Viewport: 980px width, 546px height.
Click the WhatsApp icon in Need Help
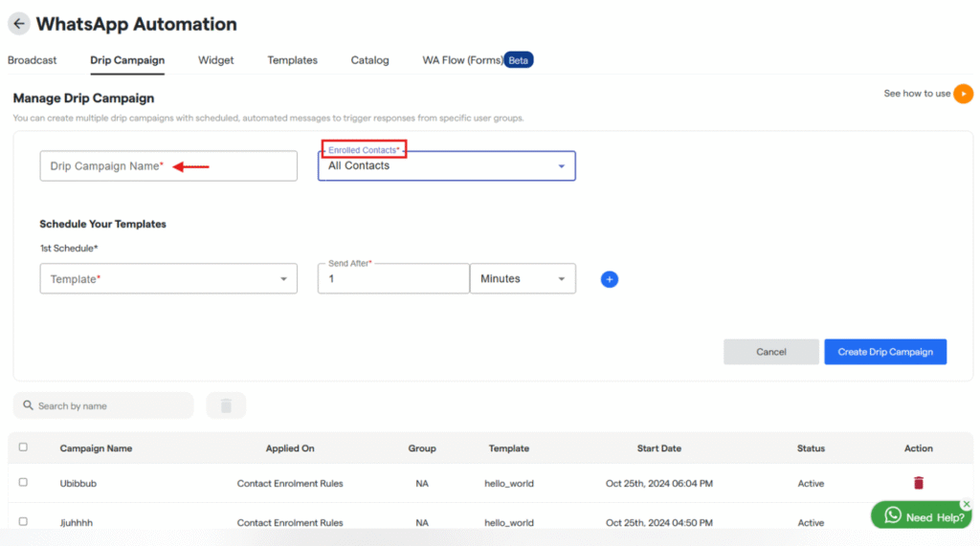point(893,515)
